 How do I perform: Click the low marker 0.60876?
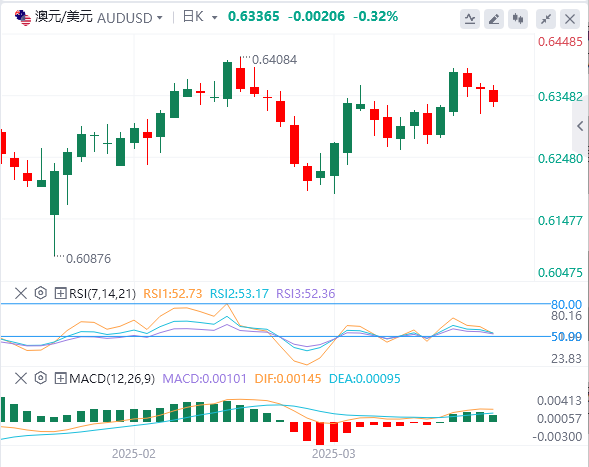click(88, 259)
